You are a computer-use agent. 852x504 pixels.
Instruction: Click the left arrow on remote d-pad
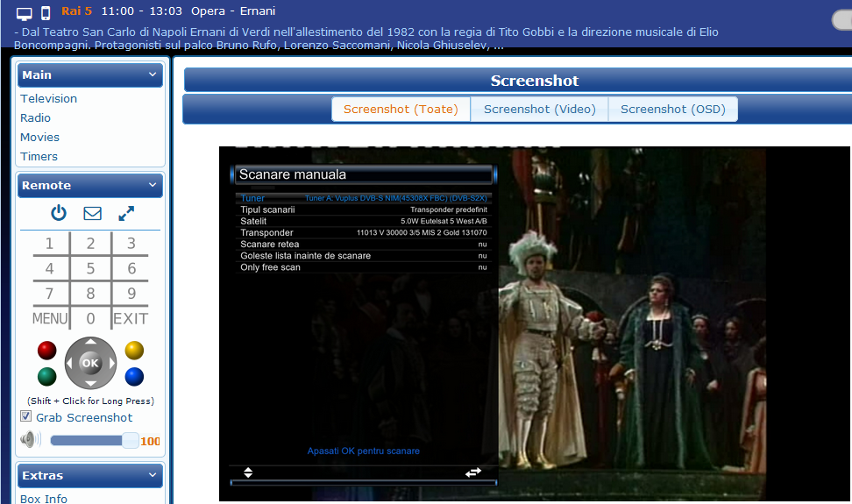click(69, 363)
